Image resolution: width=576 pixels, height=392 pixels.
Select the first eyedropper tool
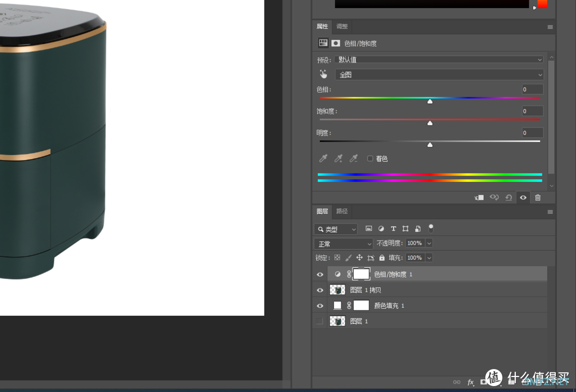coord(323,158)
